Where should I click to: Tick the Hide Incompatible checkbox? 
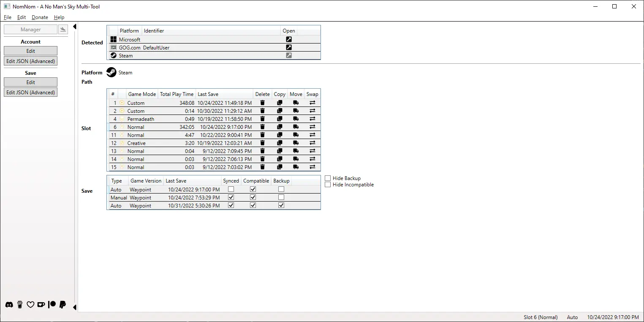click(328, 185)
